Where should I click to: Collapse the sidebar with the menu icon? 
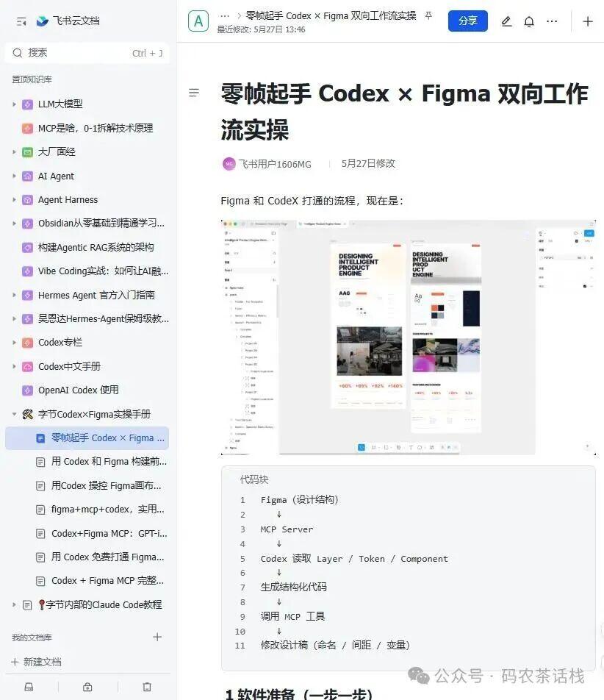click(21, 21)
